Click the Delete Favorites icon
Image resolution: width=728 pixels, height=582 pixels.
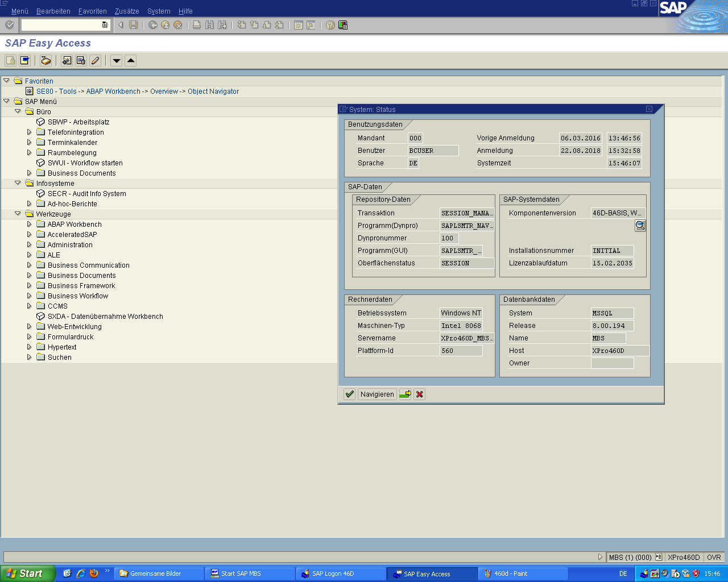(x=81, y=60)
